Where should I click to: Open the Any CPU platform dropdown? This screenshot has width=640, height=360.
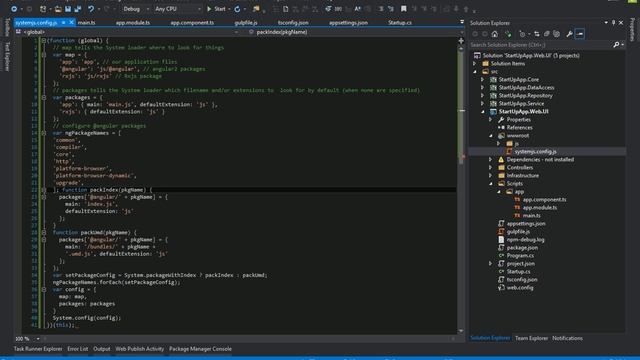pos(178,9)
